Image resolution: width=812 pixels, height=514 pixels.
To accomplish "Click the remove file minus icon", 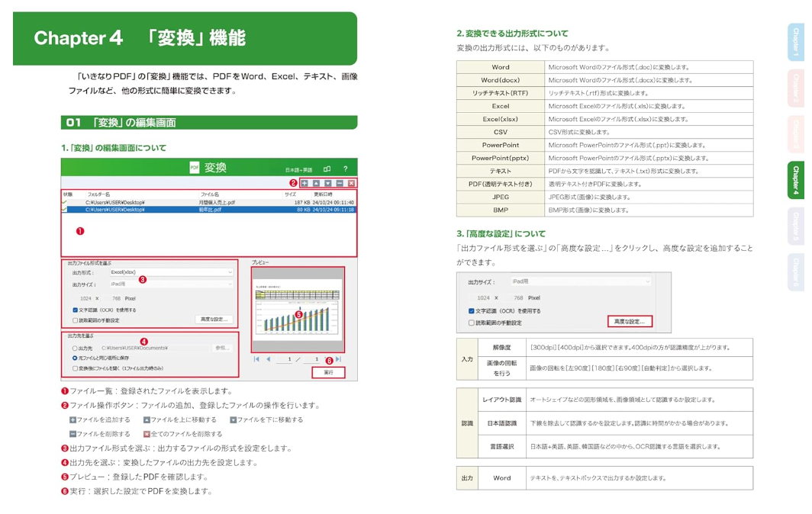I will point(340,183).
